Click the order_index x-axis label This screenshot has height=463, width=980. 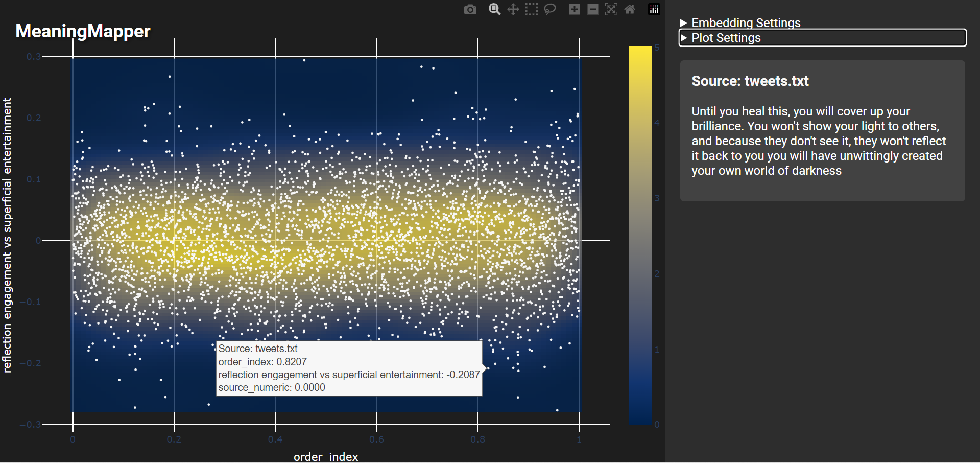(326, 456)
